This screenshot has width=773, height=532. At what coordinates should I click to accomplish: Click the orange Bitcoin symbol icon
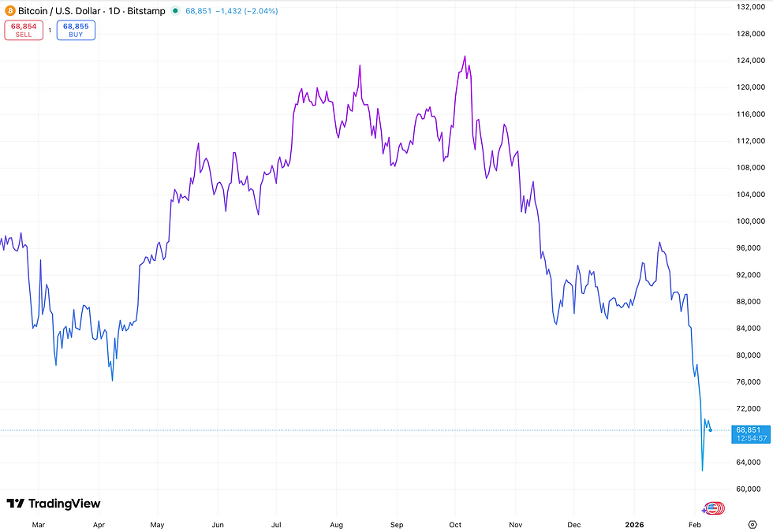point(9,11)
